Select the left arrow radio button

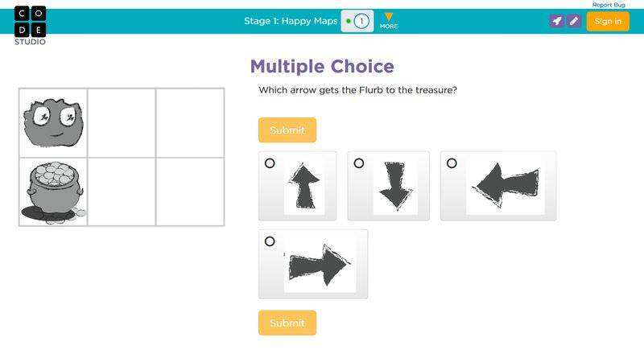click(452, 163)
